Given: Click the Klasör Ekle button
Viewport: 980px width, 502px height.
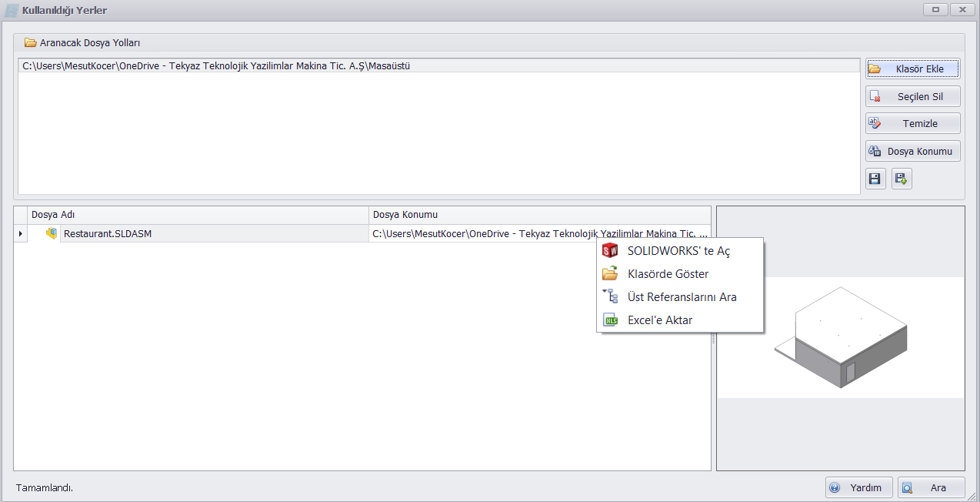Looking at the screenshot, I should coord(913,69).
